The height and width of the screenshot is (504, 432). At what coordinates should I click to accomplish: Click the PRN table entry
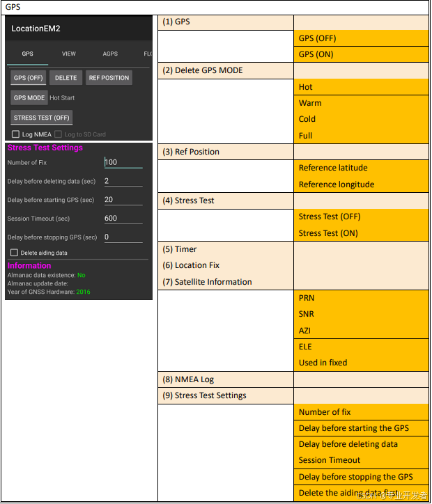tap(307, 298)
